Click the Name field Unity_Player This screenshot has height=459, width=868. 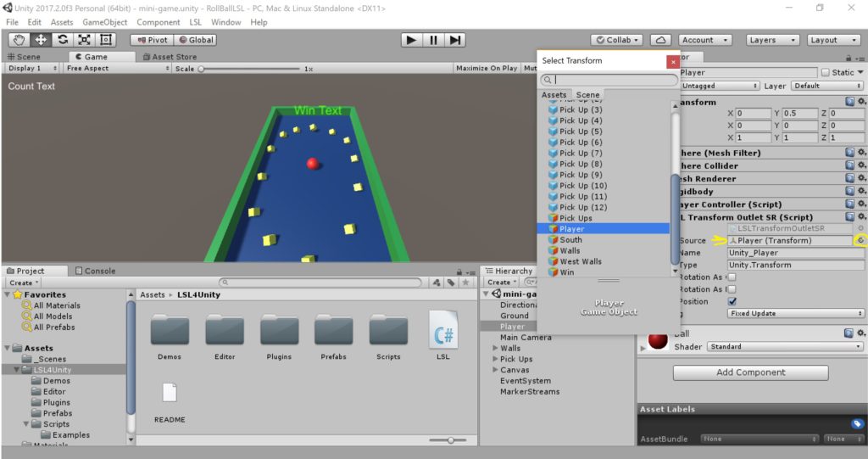click(x=795, y=253)
